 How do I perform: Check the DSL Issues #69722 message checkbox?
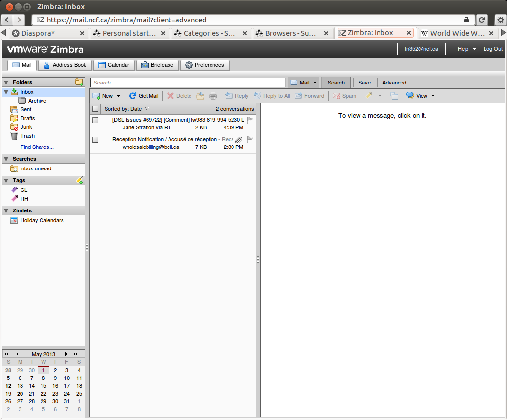95,120
